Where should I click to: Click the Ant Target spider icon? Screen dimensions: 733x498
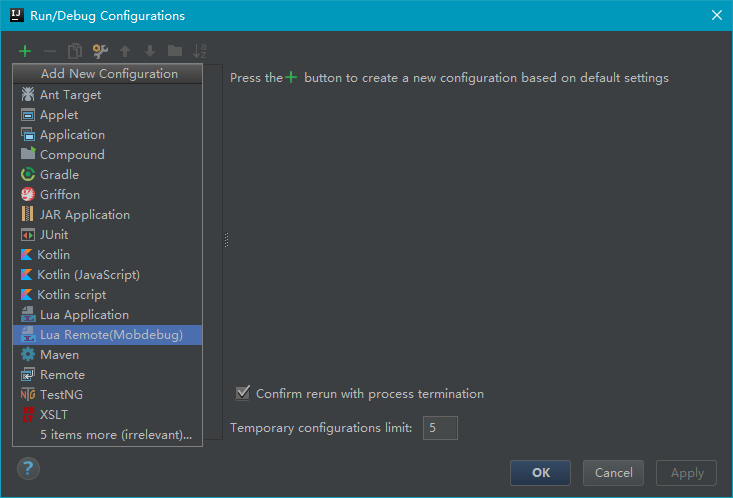pyautogui.click(x=28, y=94)
